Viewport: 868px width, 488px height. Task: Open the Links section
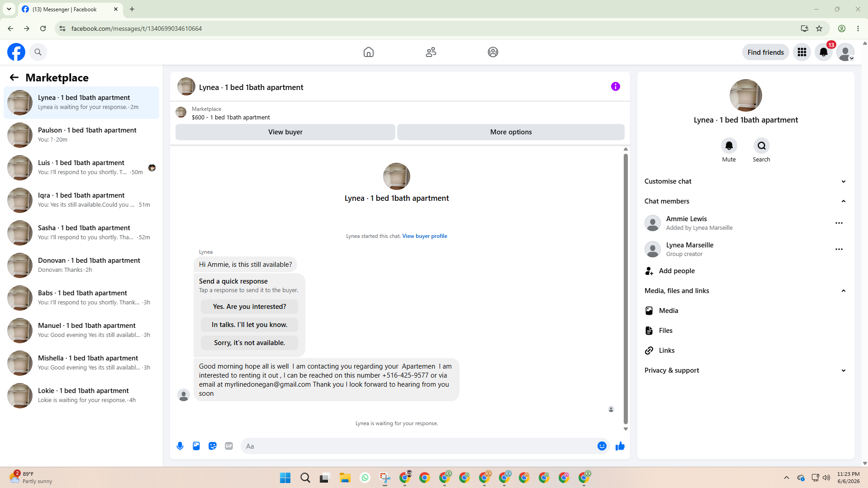point(746,351)
